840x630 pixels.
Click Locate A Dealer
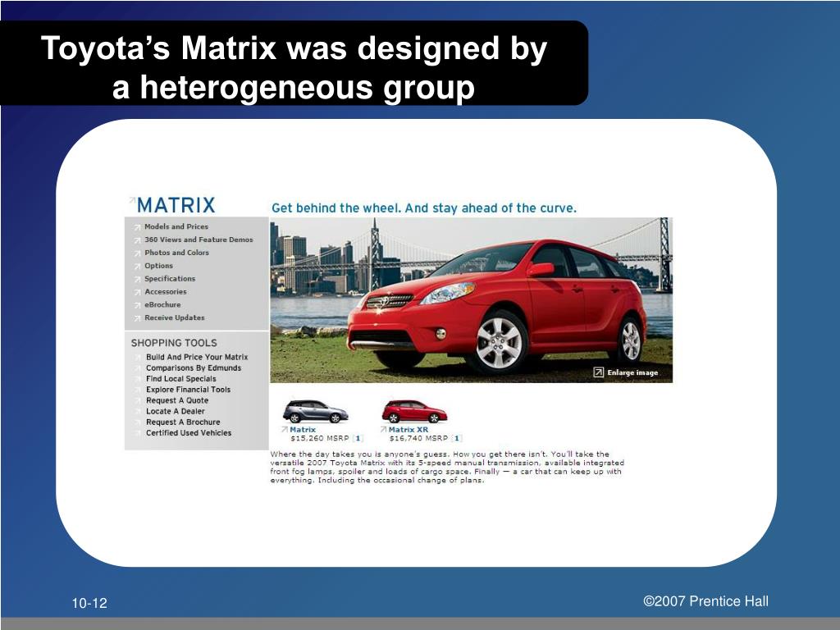tap(176, 412)
